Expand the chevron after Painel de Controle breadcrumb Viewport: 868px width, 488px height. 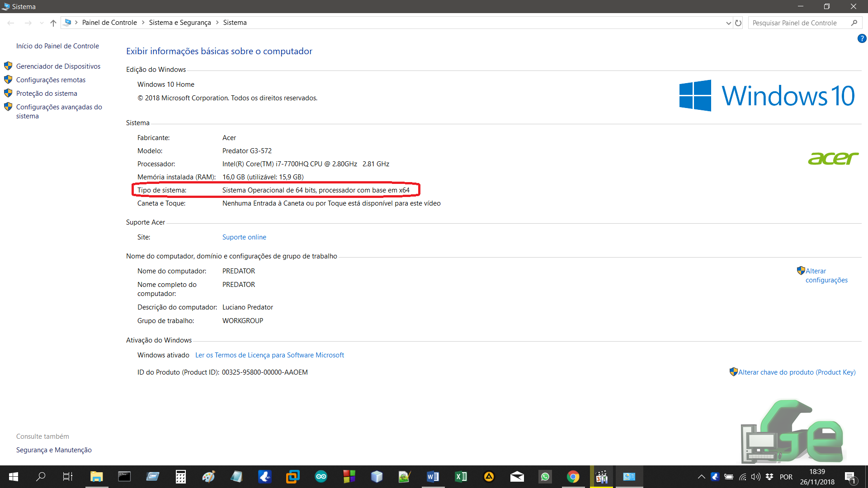143,23
